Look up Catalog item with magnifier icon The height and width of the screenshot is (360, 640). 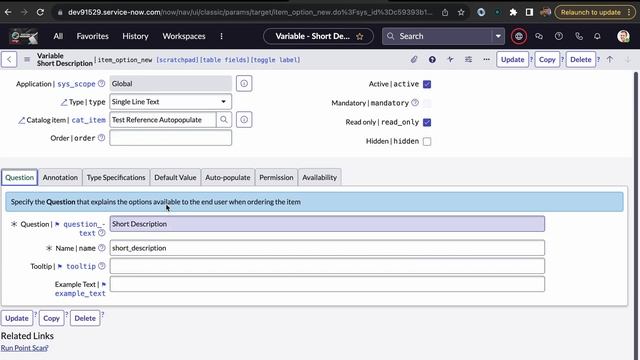pyautogui.click(x=224, y=120)
